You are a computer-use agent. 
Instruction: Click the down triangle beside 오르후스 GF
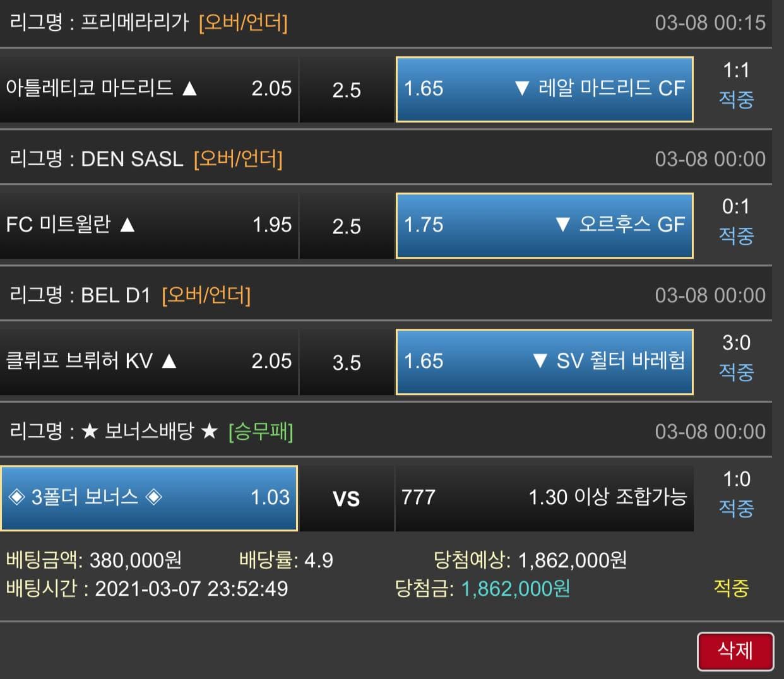(562, 224)
